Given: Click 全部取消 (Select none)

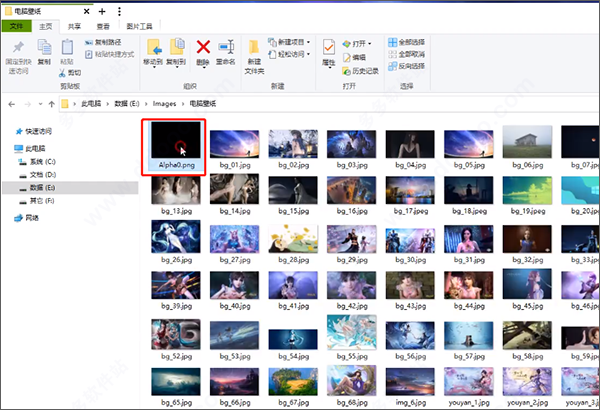Looking at the screenshot, I should click(x=406, y=54).
